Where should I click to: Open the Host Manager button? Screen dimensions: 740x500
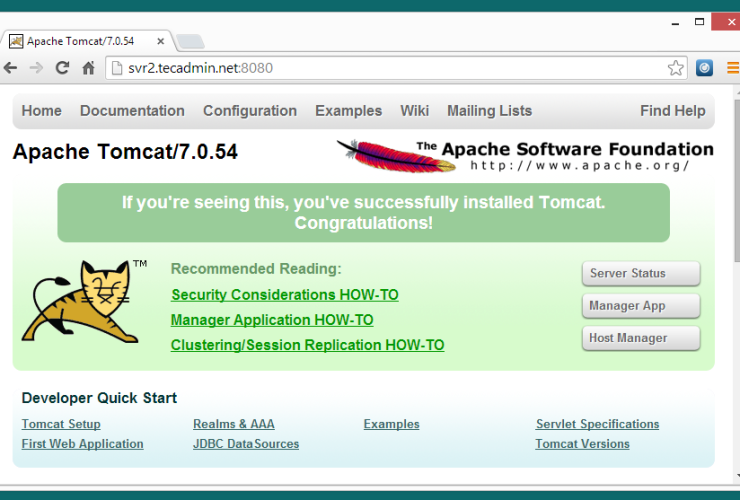[x=640, y=338]
